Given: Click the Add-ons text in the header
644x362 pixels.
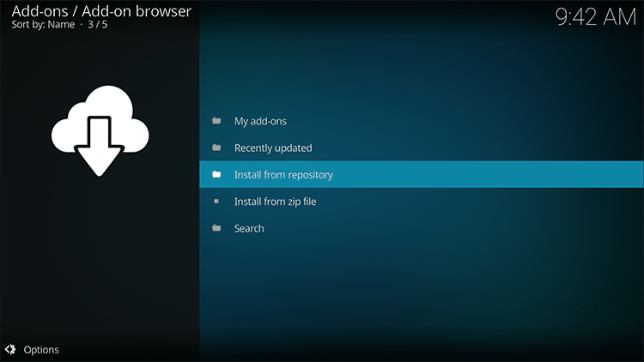Looking at the screenshot, I should tap(38, 12).
